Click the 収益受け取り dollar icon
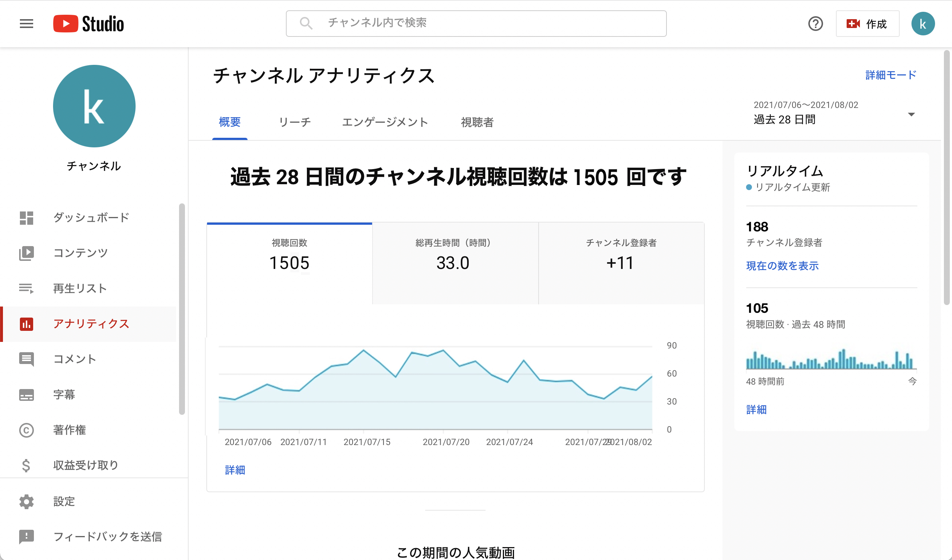 click(x=26, y=465)
